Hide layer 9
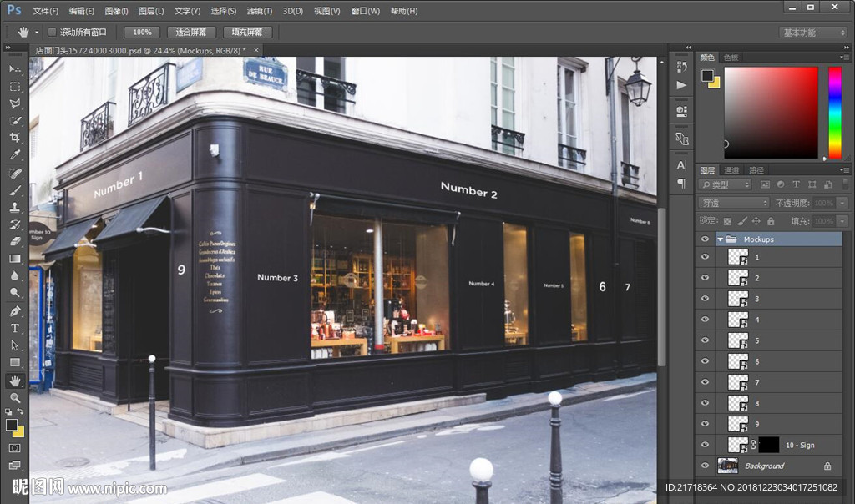Viewport: 855px width, 504px height. coord(705,424)
